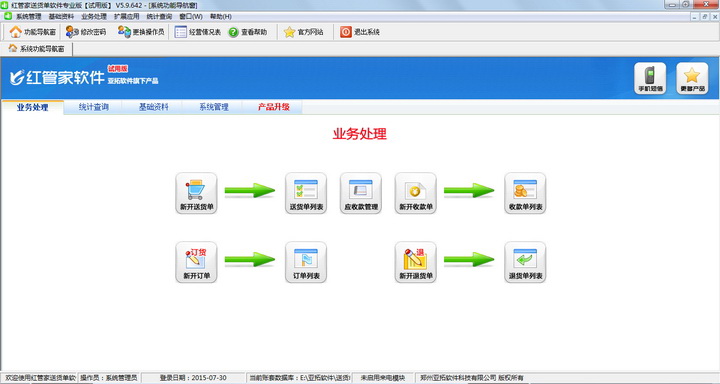Open 新开退货单 return icon
Image resolution: width=720 pixels, height=384 pixels.
coord(416,262)
